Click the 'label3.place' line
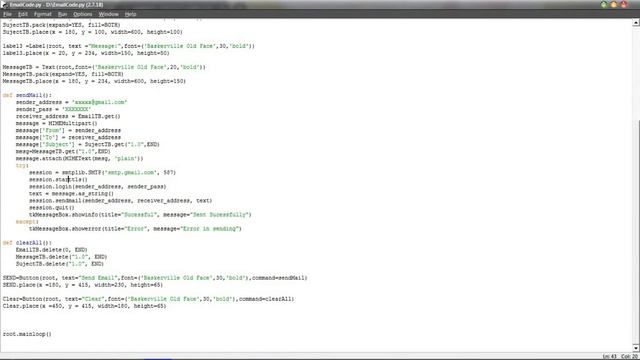Image resolution: width=640 pixels, height=360 pixels. [86, 53]
